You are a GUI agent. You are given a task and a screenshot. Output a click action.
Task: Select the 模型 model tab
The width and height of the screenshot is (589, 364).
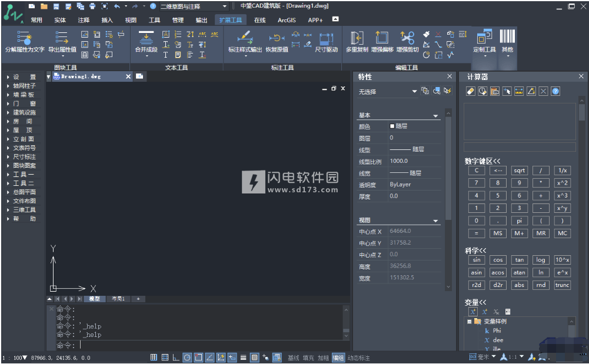tap(94, 299)
